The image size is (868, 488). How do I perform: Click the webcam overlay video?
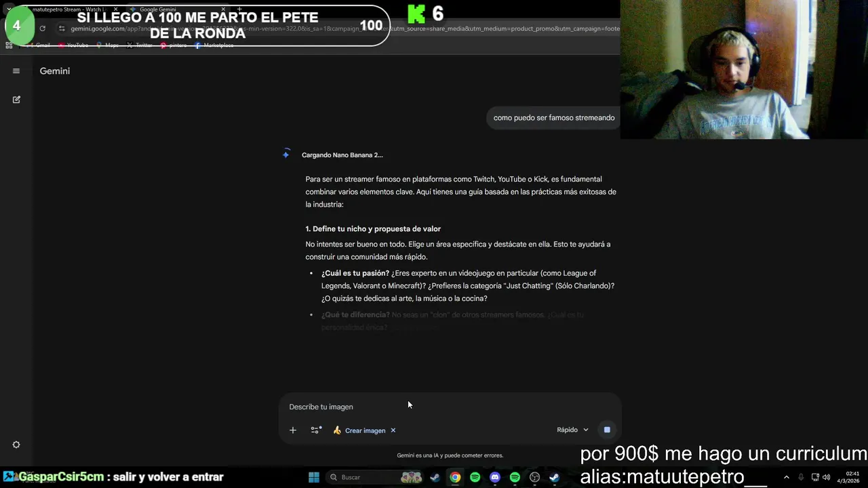pos(744,69)
